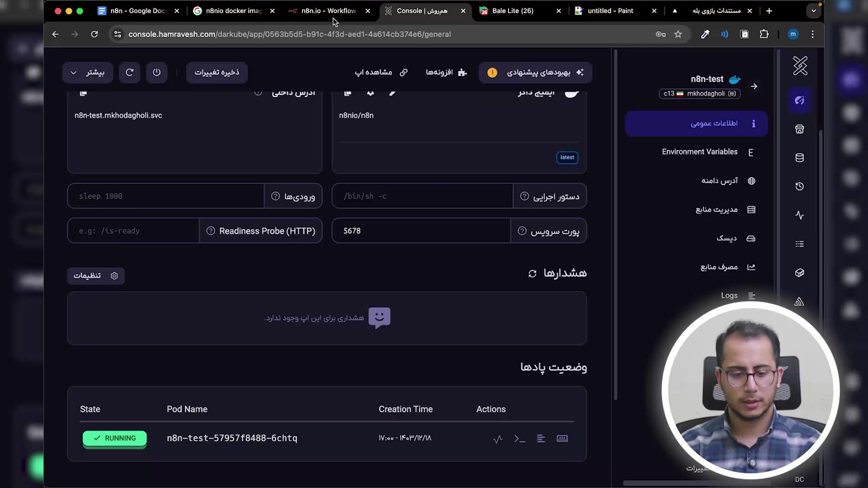
Task: Bookmark this page with the star icon
Action: coord(678,34)
